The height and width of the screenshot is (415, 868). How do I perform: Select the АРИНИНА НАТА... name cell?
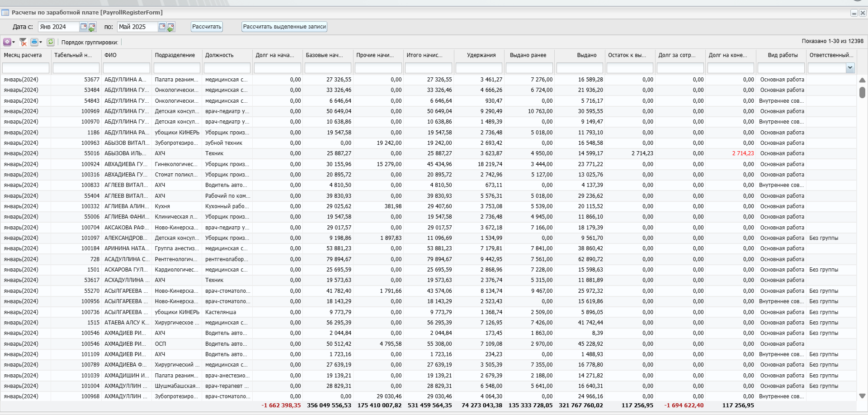(x=127, y=248)
